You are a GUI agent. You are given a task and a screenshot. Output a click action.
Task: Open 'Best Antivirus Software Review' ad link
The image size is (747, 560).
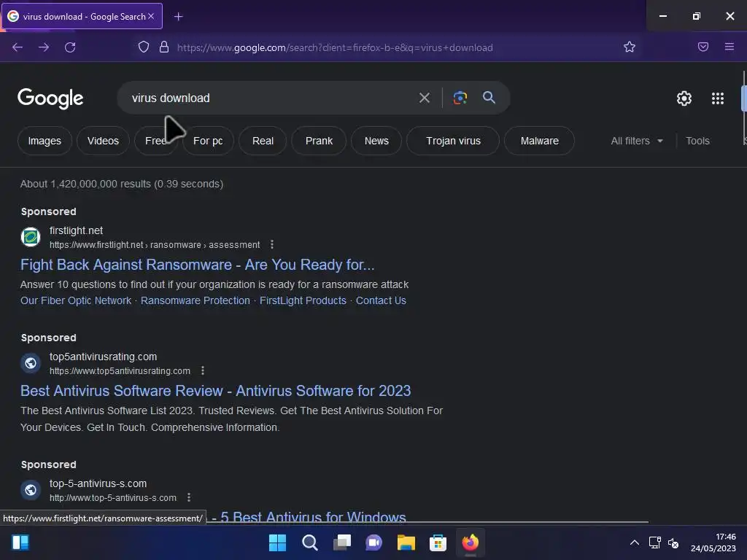click(215, 391)
